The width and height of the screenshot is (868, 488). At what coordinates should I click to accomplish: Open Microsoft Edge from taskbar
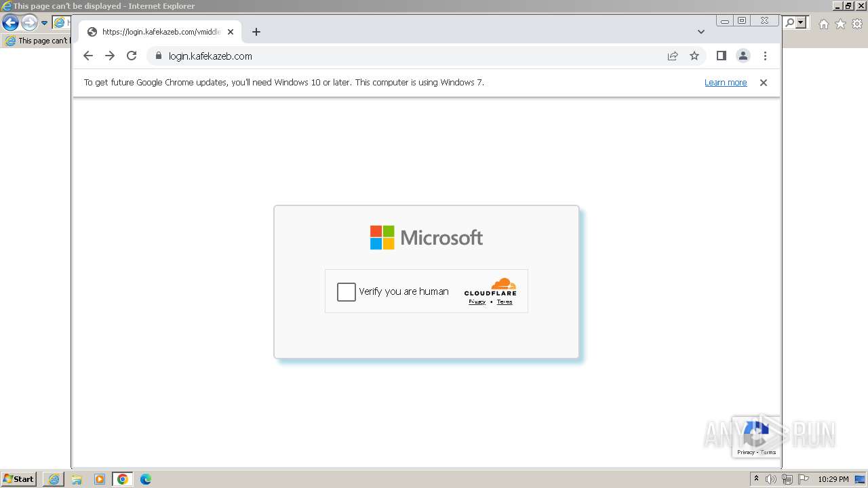coord(146,479)
